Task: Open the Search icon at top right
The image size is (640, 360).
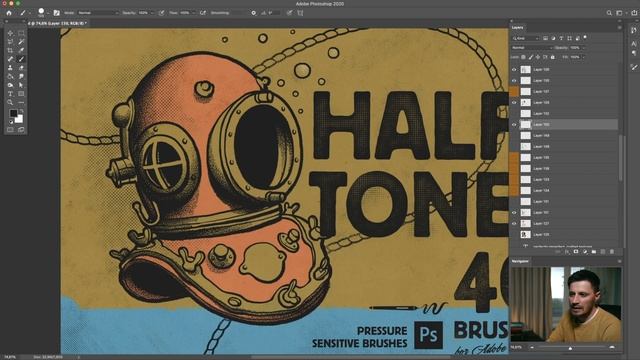Action: click(609, 13)
